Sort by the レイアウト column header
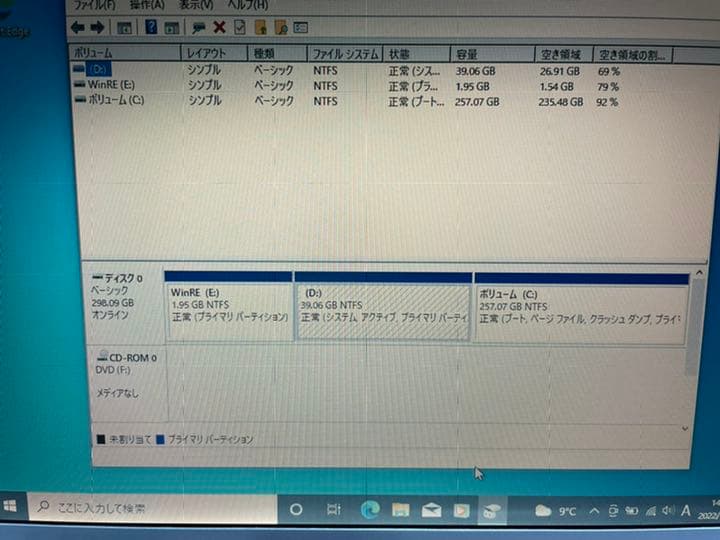This screenshot has height=540, width=720. pos(214,53)
